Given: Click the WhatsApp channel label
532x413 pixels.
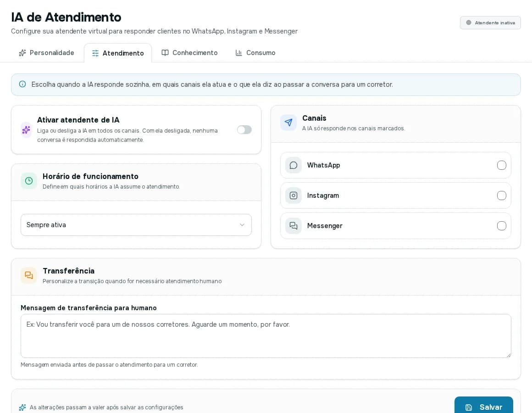Looking at the screenshot, I should click(323, 165).
